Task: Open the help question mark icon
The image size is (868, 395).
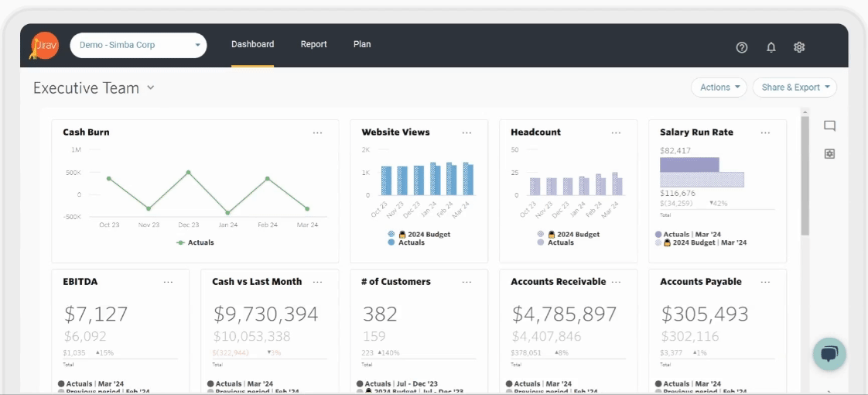Action: click(x=742, y=47)
